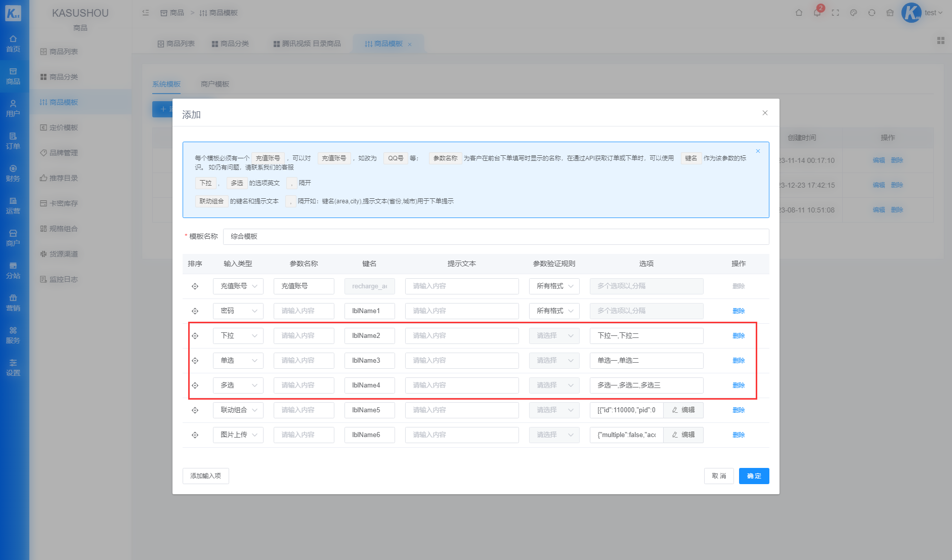Click the drag handle for lblName2 row
The width and height of the screenshot is (952, 560).
coord(195,336)
